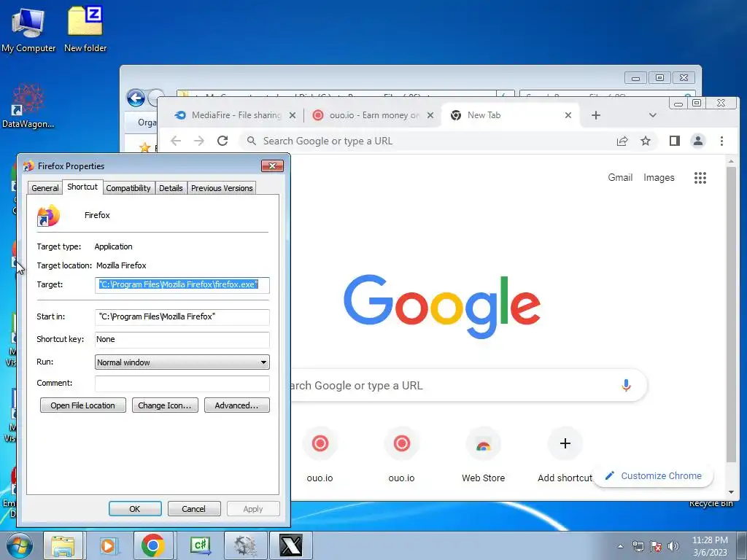
Task: Click the Shortcut key field
Action: (182, 340)
